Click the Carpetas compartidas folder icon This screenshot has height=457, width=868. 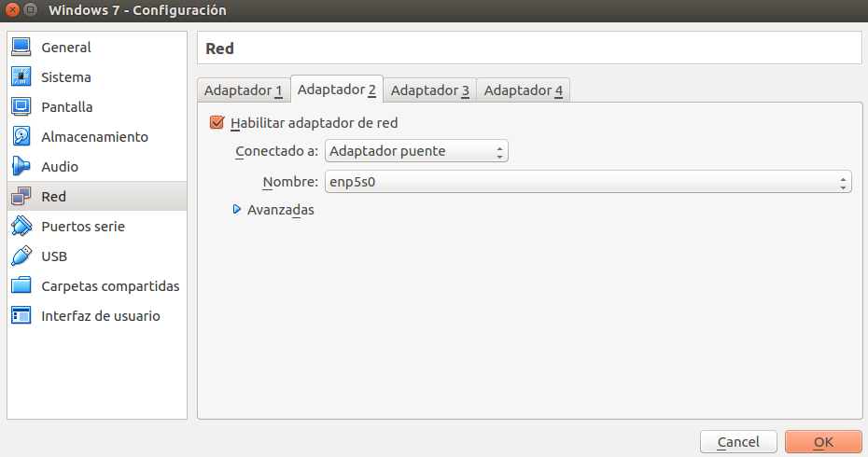point(21,286)
